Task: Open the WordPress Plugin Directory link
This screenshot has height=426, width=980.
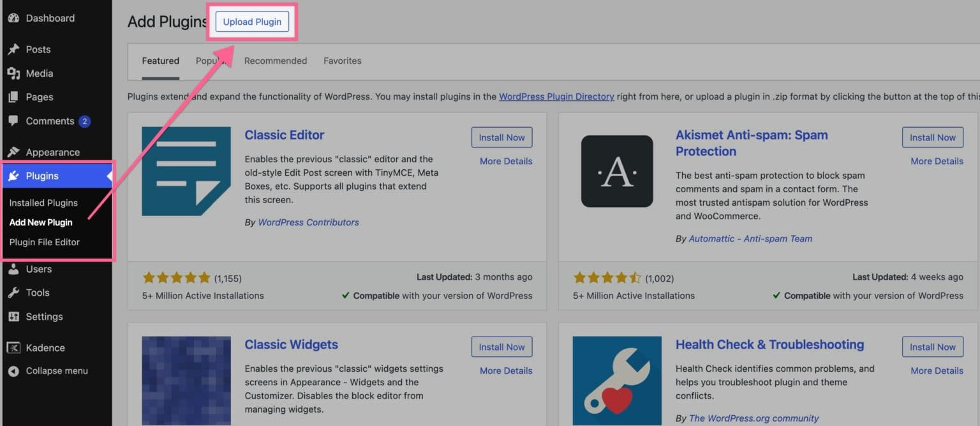Action: (x=556, y=96)
